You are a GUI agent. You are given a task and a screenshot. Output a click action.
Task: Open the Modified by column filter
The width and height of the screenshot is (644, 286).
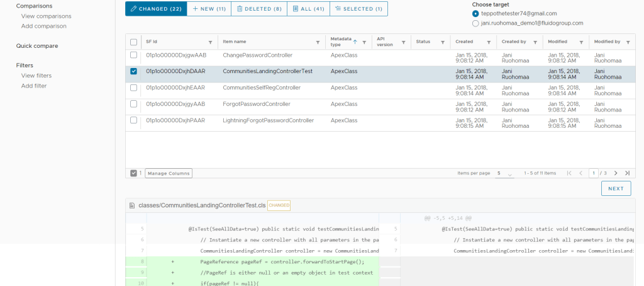pos(628,42)
